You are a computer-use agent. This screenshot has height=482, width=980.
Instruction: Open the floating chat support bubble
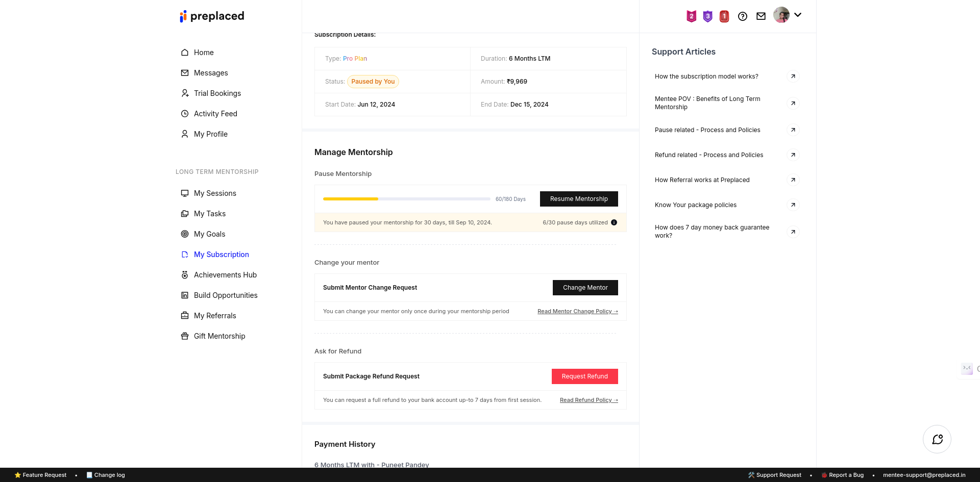937,439
